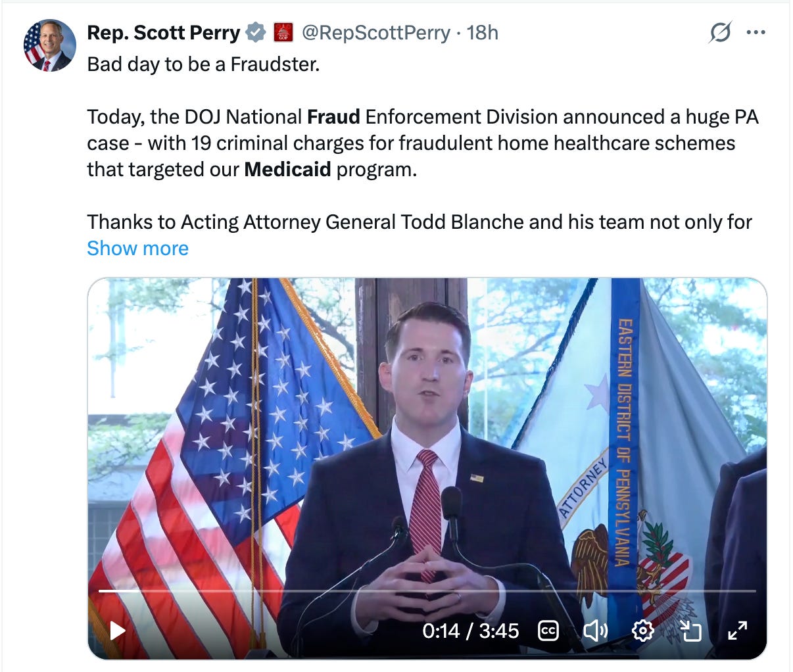The width and height of the screenshot is (793, 672).
Task: Open the post via the 18h timestamp
Action: click(483, 32)
